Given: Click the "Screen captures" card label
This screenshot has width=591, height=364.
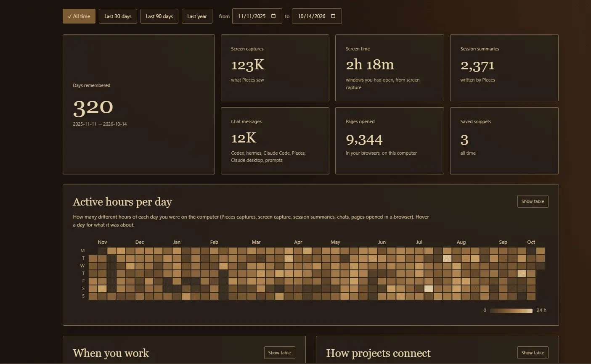Looking at the screenshot, I should [247, 49].
